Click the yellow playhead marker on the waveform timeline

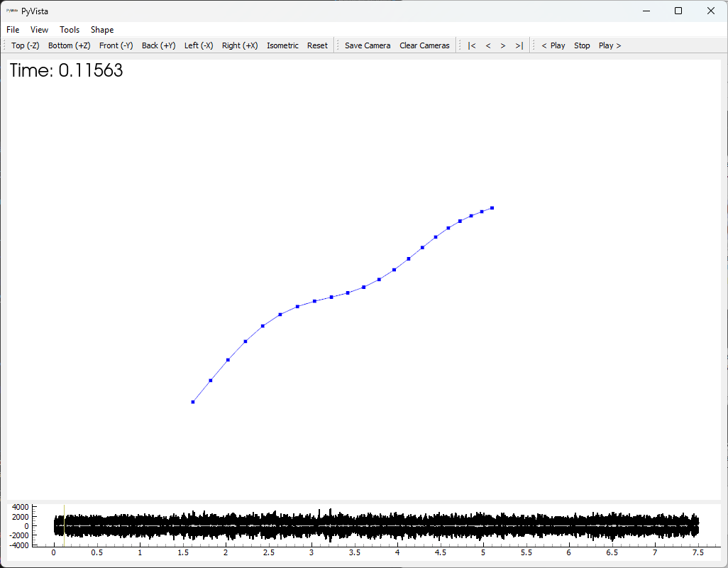[x=63, y=525]
